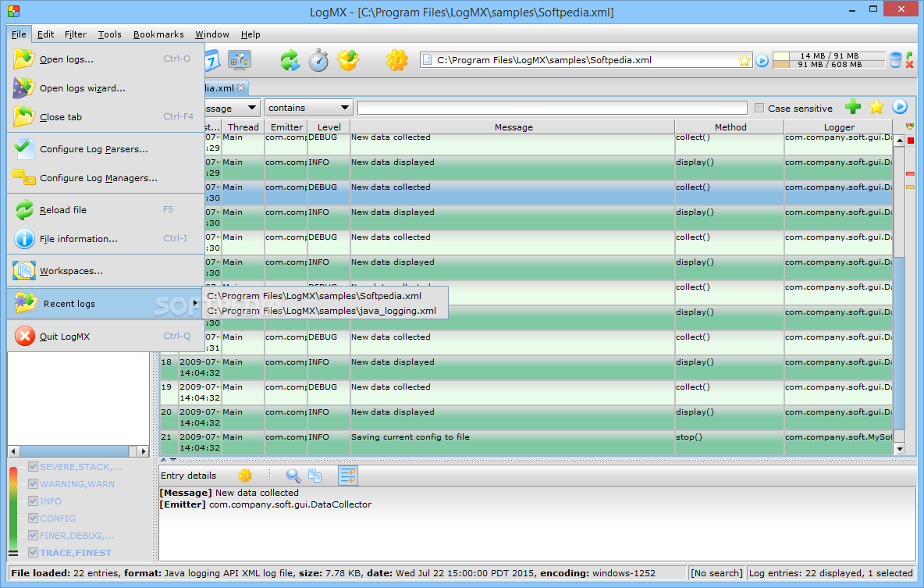This screenshot has width=924, height=588.
Task: Open recent log Softpedia.xml from the submenu
Action: [x=325, y=295]
